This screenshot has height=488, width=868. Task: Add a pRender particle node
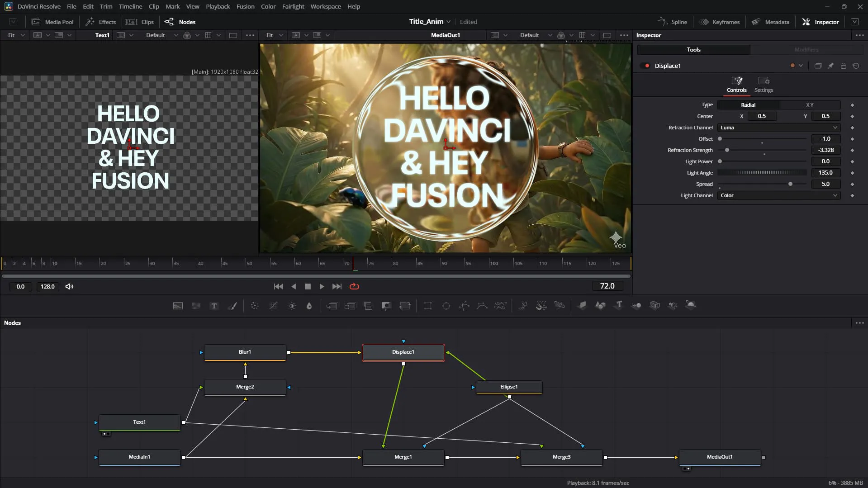[560, 306]
